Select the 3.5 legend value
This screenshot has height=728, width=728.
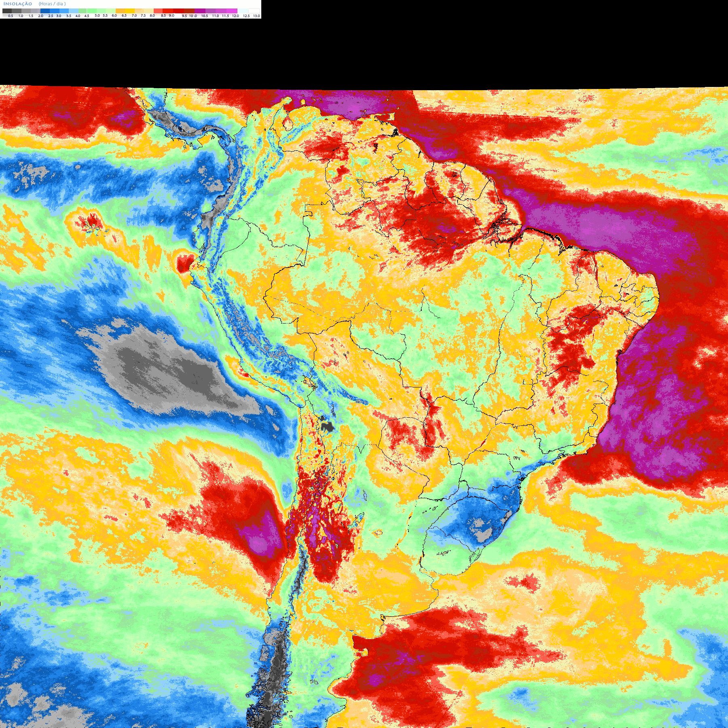69,16
